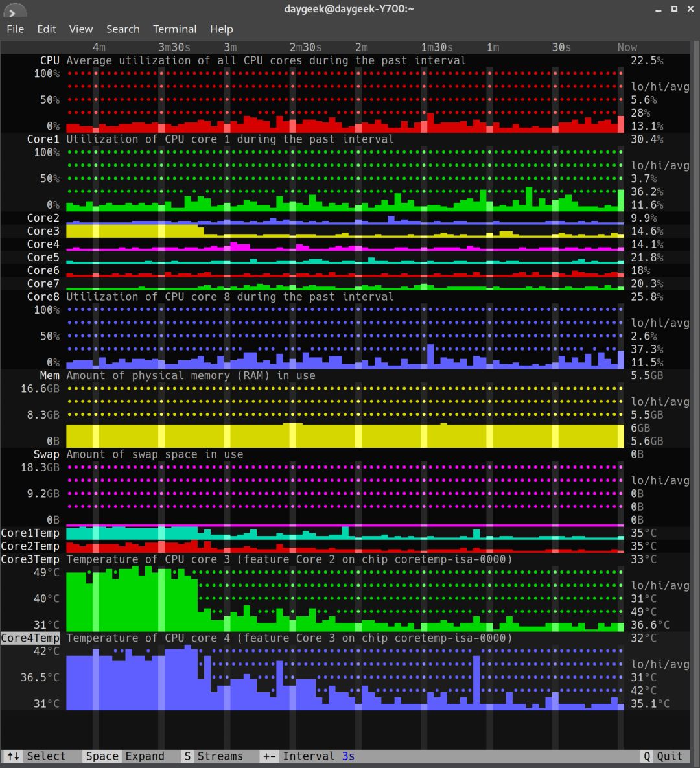Expand the collapsed Core5 stream row
This screenshot has height=768, width=700.
pos(43,257)
